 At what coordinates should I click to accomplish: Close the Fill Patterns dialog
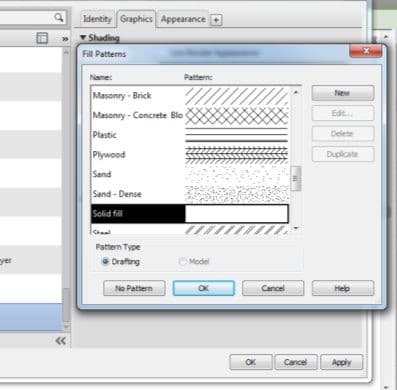click(366, 51)
